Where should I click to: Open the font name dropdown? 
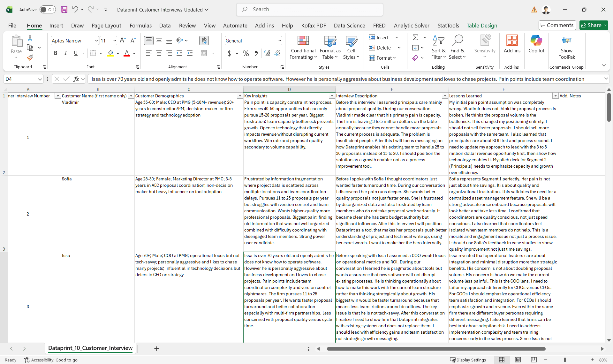click(x=96, y=41)
